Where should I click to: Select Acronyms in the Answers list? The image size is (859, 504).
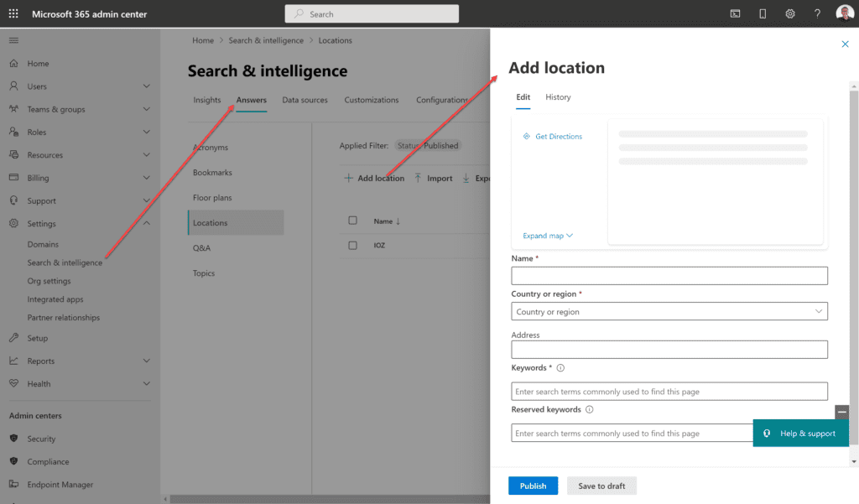(x=211, y=148)
